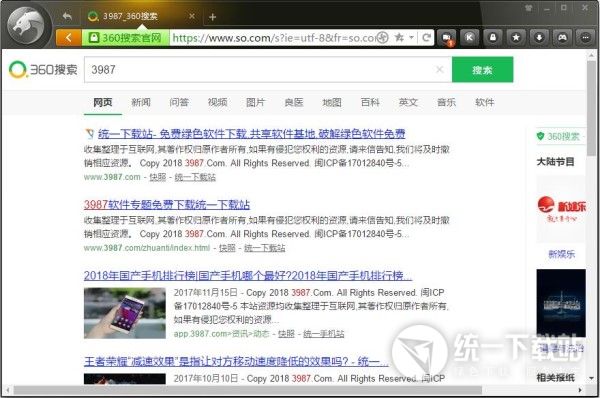
Task: Open the downloads arrow toolbar icon
Action: click(539, 38)
